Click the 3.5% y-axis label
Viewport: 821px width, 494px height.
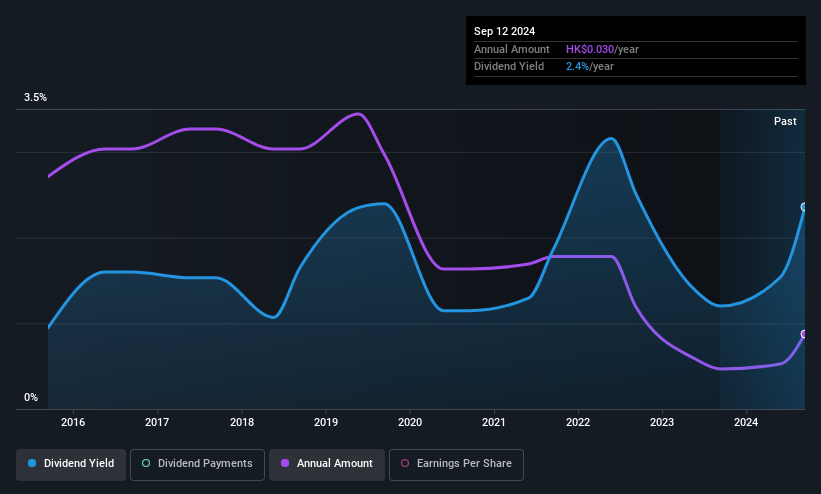(x=35, y=97)
